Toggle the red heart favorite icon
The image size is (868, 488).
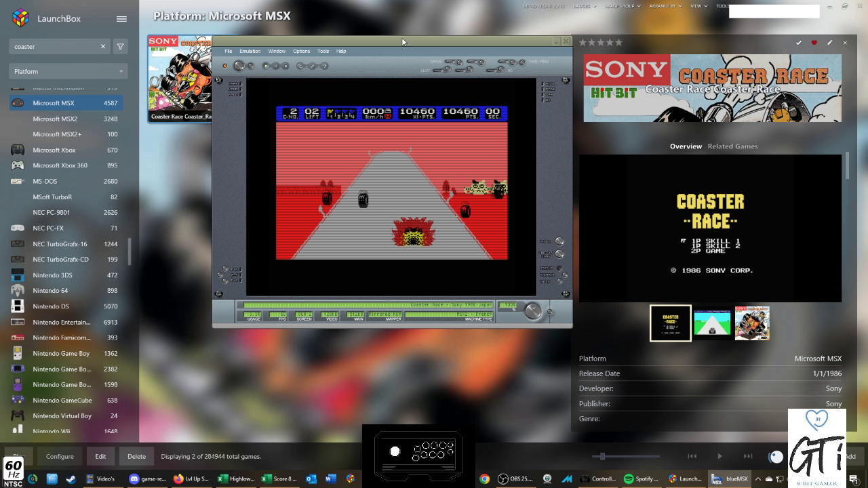(x=814, y=43)
